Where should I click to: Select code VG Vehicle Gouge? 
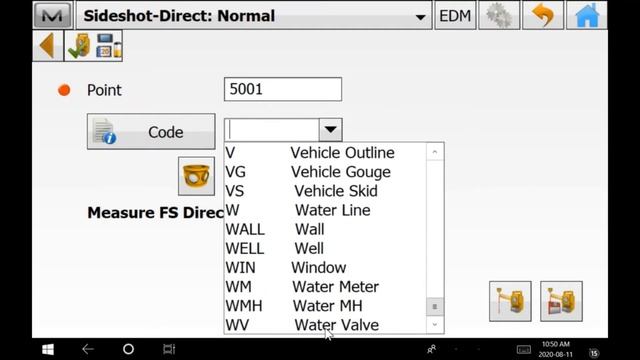[325, 172]
